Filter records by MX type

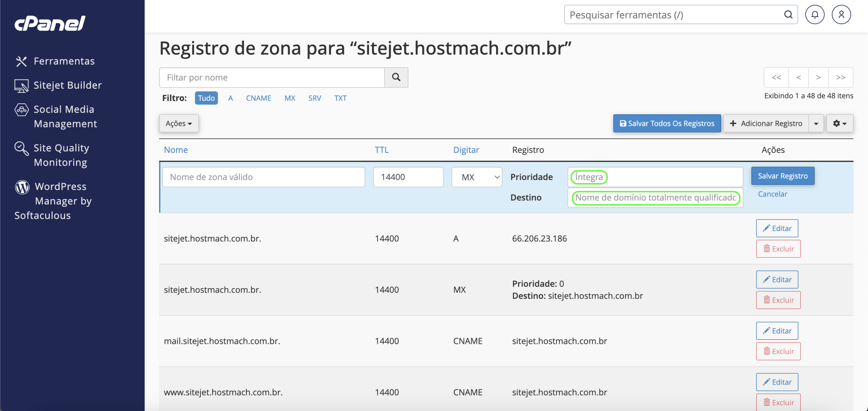(x=290, y=98)
